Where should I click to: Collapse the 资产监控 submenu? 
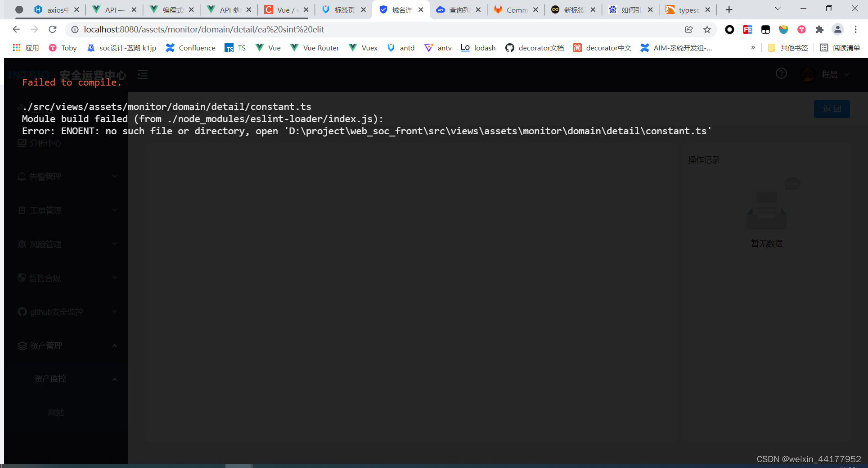coord(66,379)
